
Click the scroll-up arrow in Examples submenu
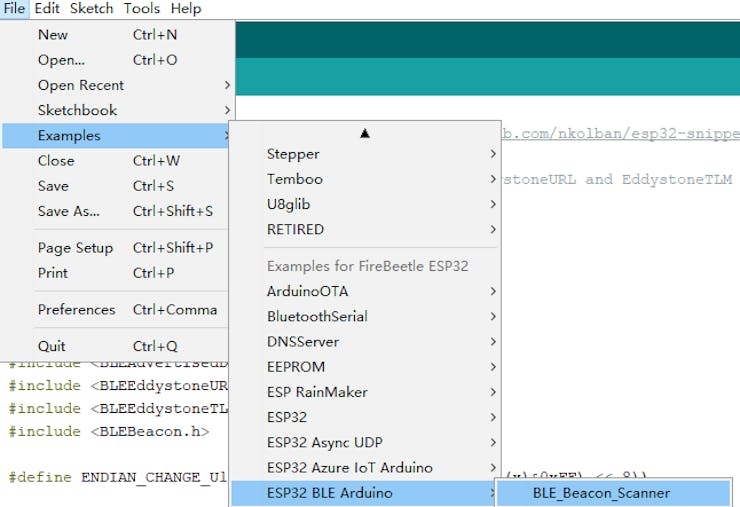coord(365,134)
